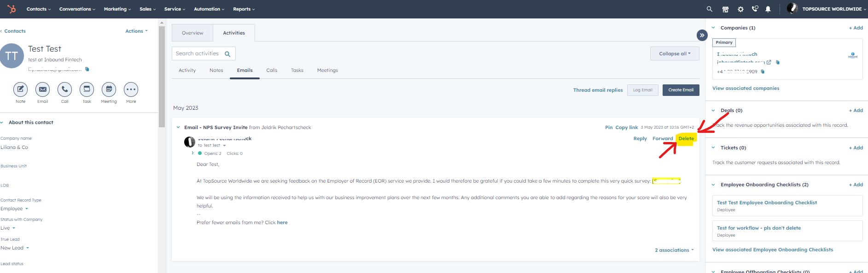Click the Create Email button

pos(681,90)
